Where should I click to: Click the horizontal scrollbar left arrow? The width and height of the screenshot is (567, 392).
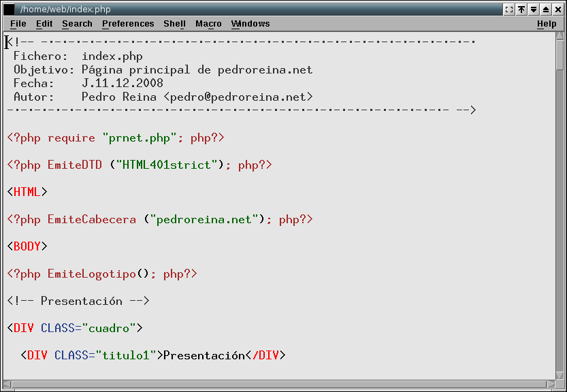point(7,385)
